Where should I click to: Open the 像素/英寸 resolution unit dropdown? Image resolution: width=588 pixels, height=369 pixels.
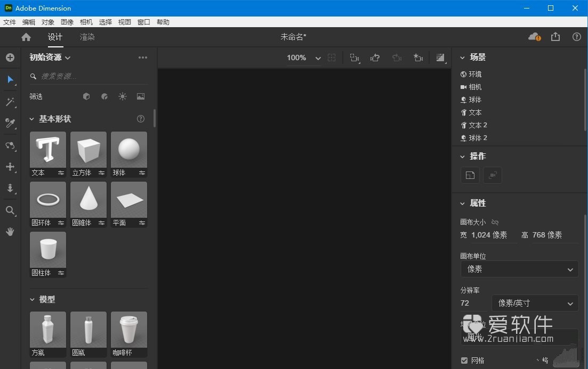click(535, 303)
